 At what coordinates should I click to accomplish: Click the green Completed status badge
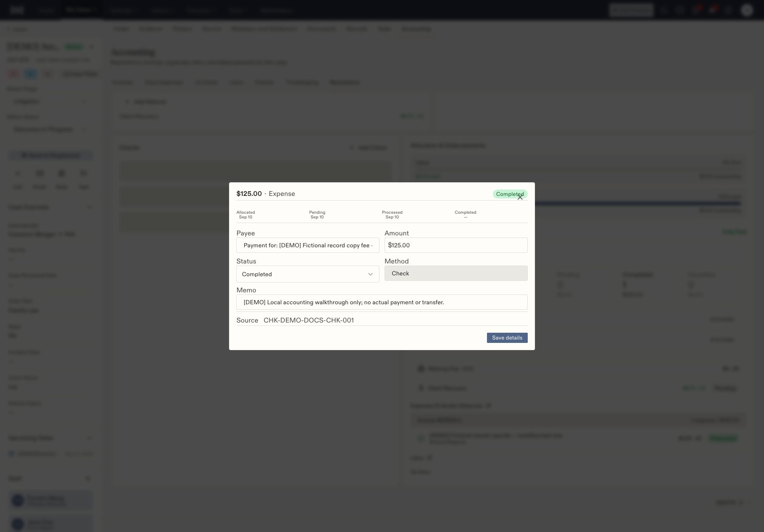[510, 194]
